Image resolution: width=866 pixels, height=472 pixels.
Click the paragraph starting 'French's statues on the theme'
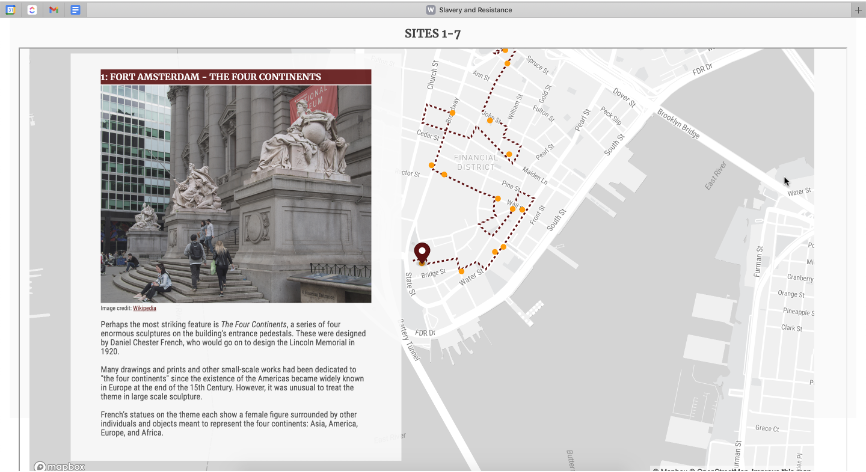(x=229, y=423)
